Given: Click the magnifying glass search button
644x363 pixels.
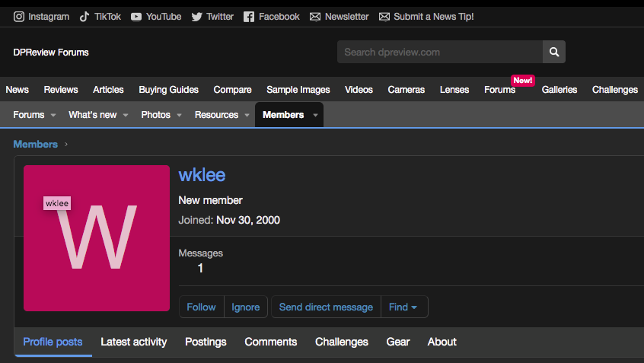Looking at the screenshot, I should coord(554,52).
